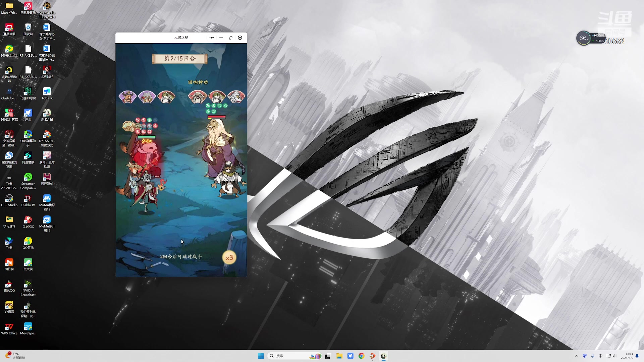Launch OBS Studio from desktop
Viewport: 644px width, 362px height.
[9, 200]
